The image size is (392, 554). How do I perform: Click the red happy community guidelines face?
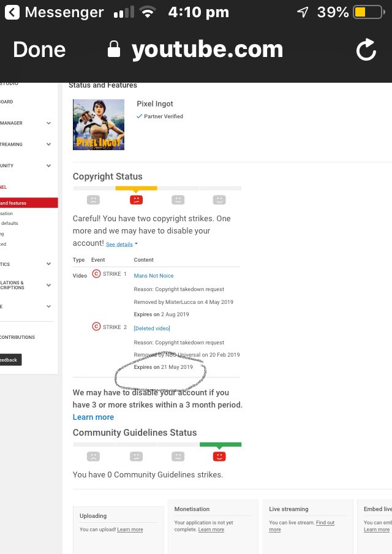click(219, 457)
